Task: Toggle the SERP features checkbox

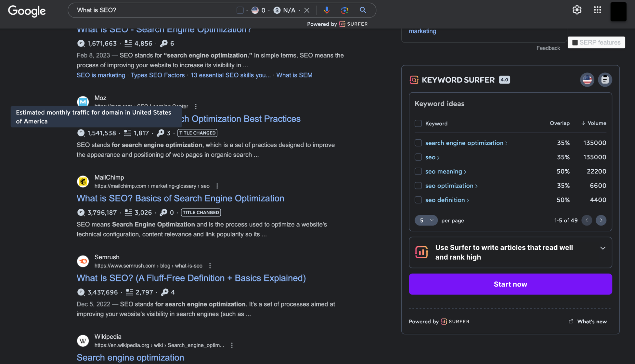Action: (575, 43)
